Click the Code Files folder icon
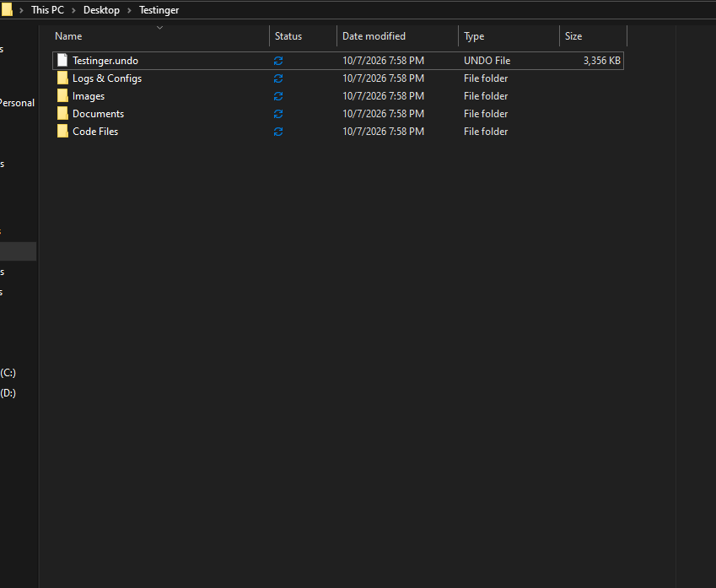716x588 pixels. (62, 132)
